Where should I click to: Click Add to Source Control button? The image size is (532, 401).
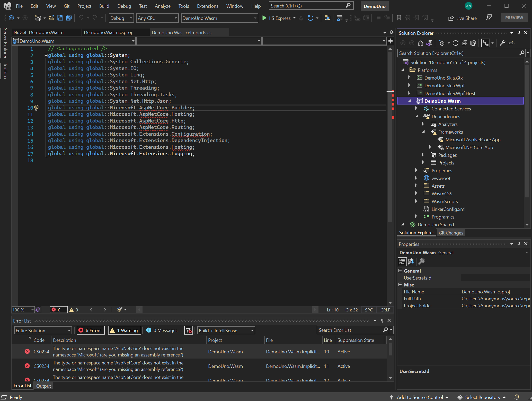coord(420,397)
